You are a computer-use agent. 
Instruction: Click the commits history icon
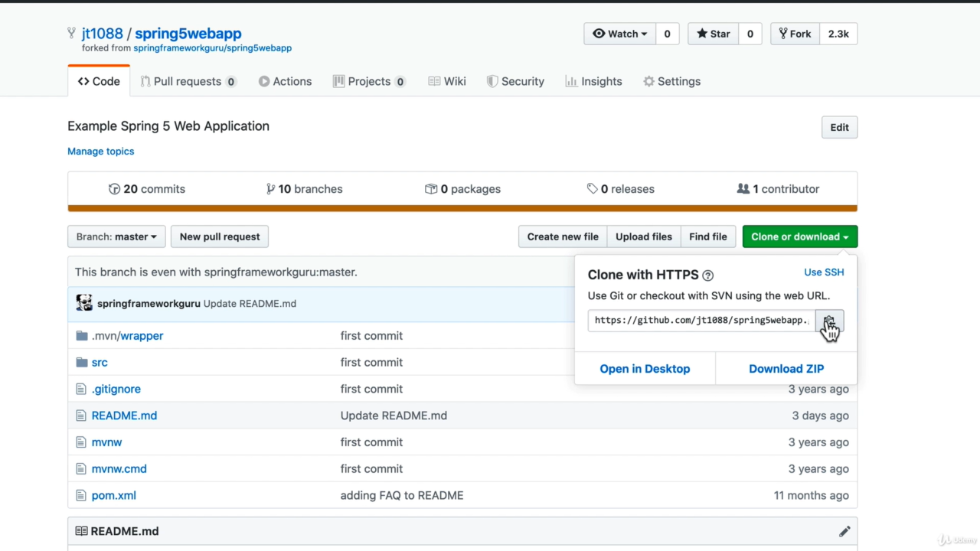(x=115, y=189)
